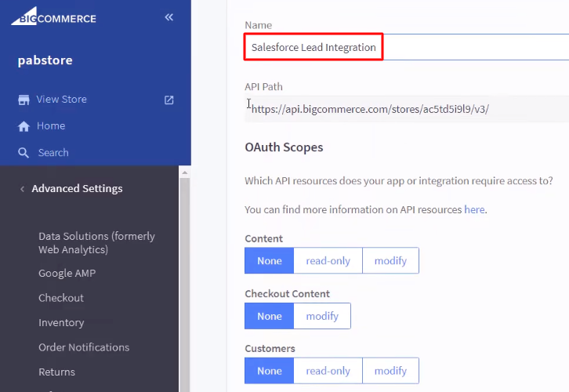Set Checkout Content scope to None
Viewport: 569px width, 392px height.
pyautogui.click(x=270, y=316)
